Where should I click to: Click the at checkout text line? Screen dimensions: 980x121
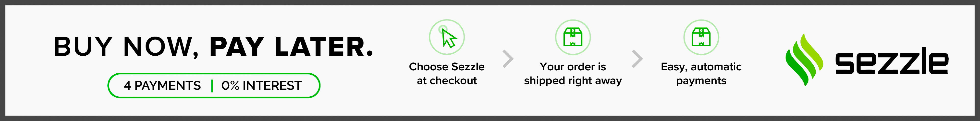point(447,81)
